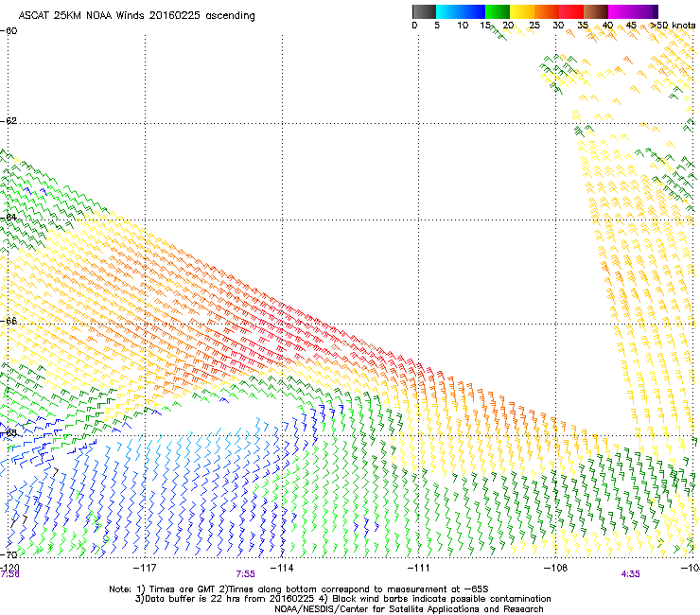Click the latitude label -66
The height and width of the screenshot is (615, 700).
point(9,321)
